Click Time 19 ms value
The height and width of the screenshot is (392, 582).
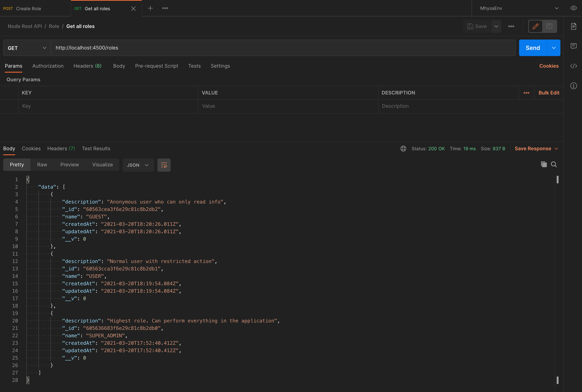[x=469, y=149]
